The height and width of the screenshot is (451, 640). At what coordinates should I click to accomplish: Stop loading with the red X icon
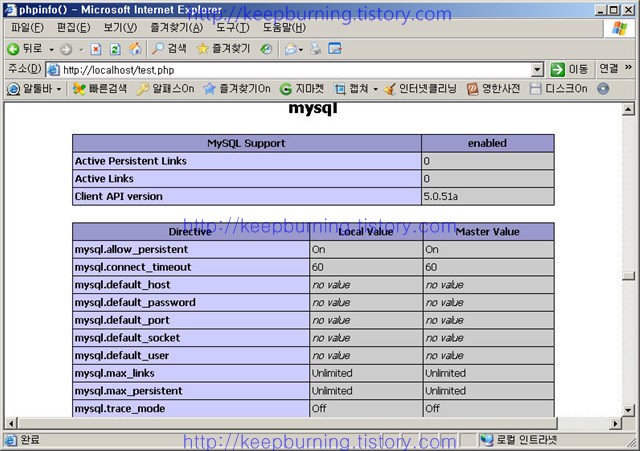pyautogui.click(x=96, y=49)
